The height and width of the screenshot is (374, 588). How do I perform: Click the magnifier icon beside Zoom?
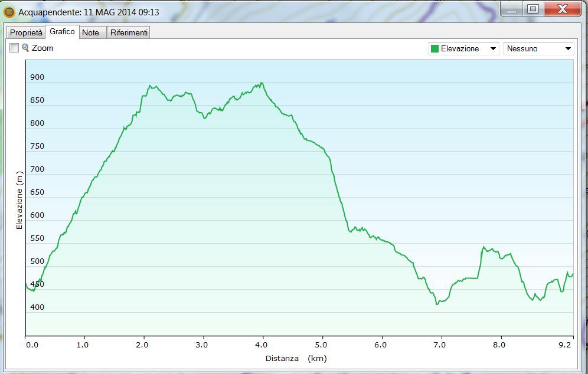tap(25, 48)
